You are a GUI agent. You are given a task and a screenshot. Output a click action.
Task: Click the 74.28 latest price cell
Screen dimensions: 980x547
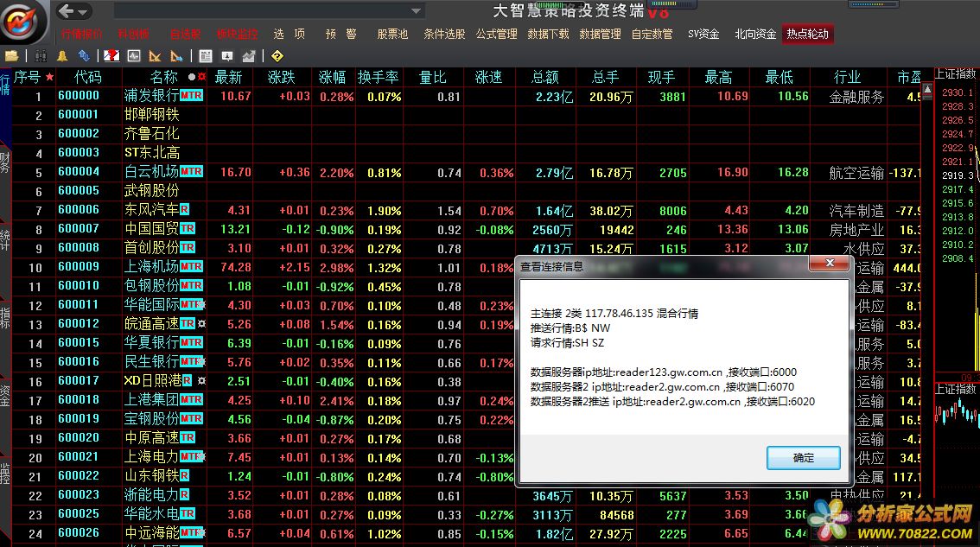pyautogui.click(x=236, y=267)
